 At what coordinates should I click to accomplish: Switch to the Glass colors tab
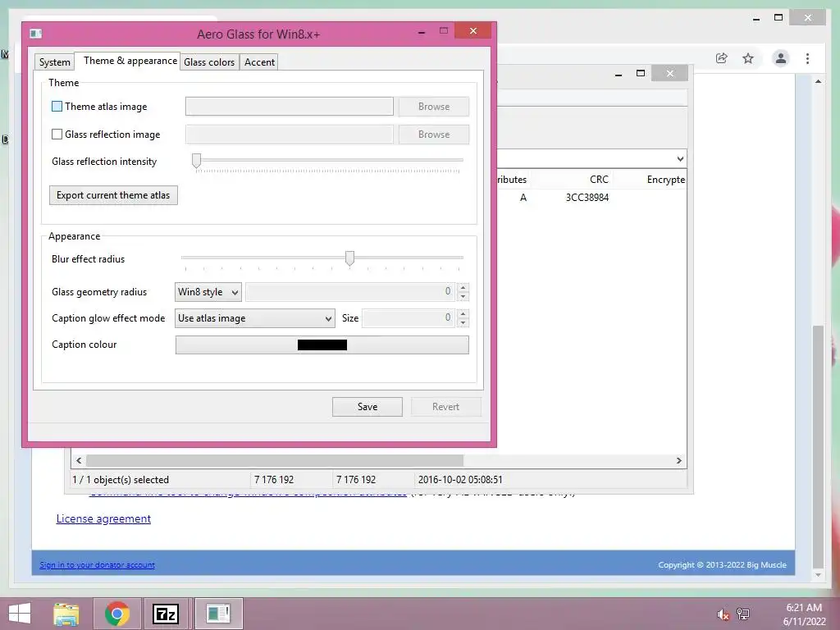(x=209, y=62)
